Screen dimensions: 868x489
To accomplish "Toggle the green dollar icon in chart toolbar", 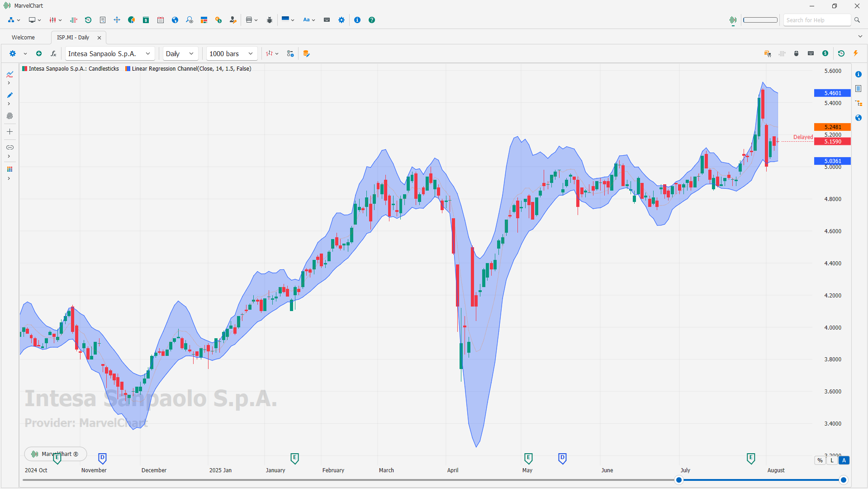I will tap(825, 53).
